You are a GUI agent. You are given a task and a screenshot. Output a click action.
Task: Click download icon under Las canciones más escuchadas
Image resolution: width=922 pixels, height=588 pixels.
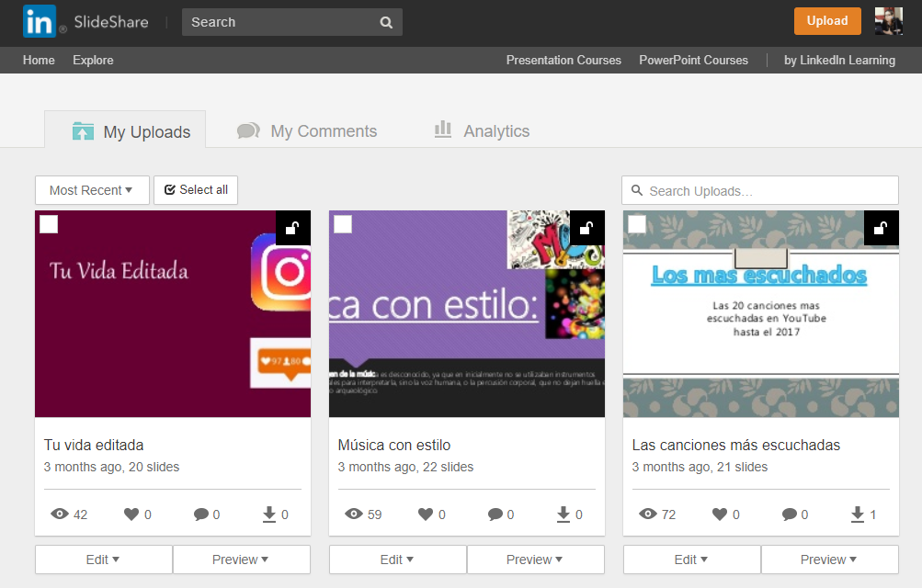click(858, 514)
